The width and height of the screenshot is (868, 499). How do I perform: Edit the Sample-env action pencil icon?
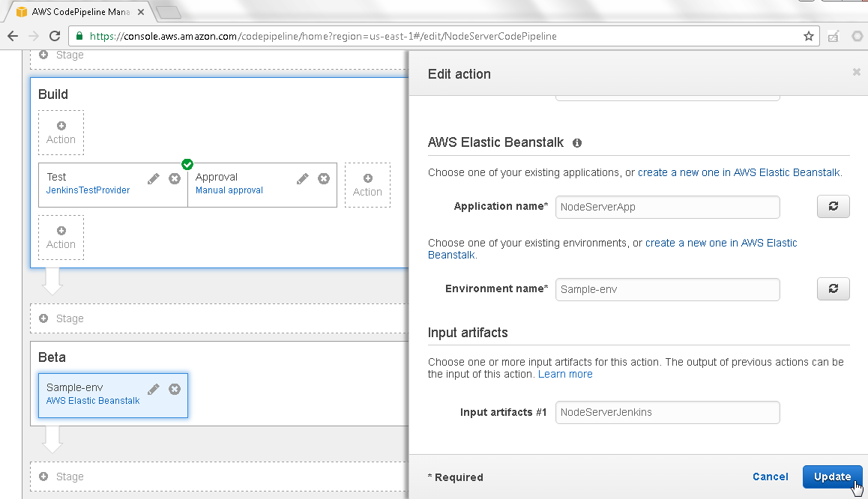point(154,389)
